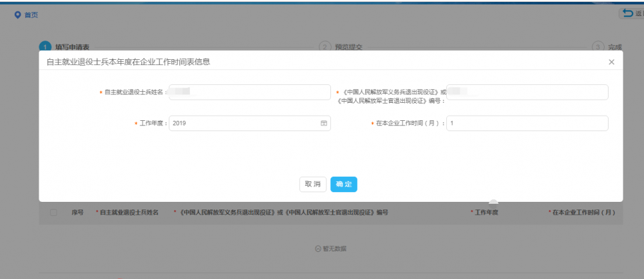Focus the 自主就业退役士兵姓名 input field
The height and width of the screenshot is (279, 644).
pyautogui.click(x=249, y=92)
